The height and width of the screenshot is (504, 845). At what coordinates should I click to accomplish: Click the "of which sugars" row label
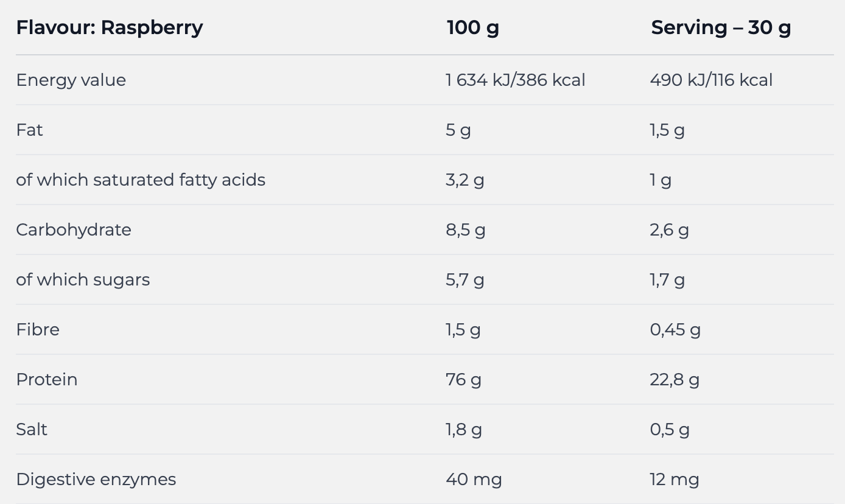83,279
